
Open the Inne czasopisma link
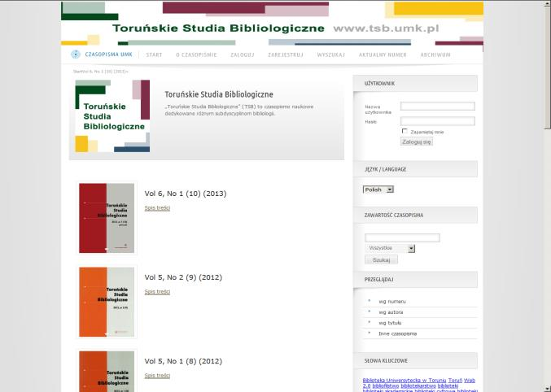tap(397, 333)
